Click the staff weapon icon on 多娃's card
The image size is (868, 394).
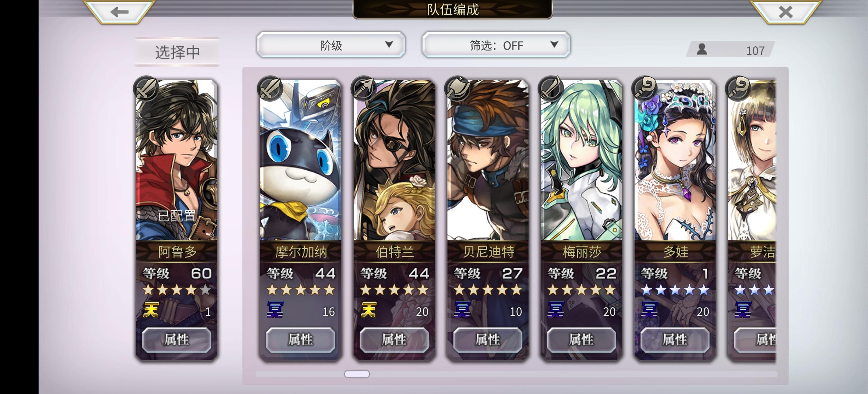pos(645,89)
